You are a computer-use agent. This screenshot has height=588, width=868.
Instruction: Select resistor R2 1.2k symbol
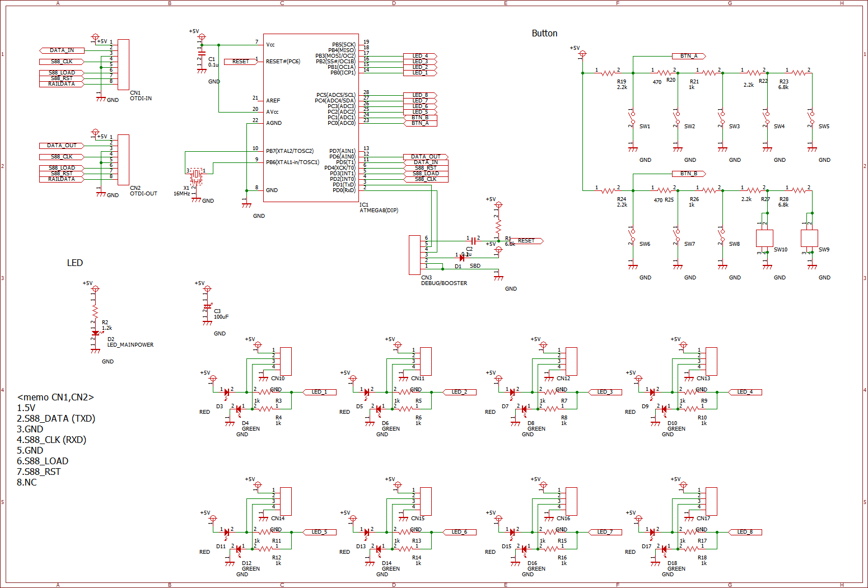pyautogui.click(x=95, y=311)
